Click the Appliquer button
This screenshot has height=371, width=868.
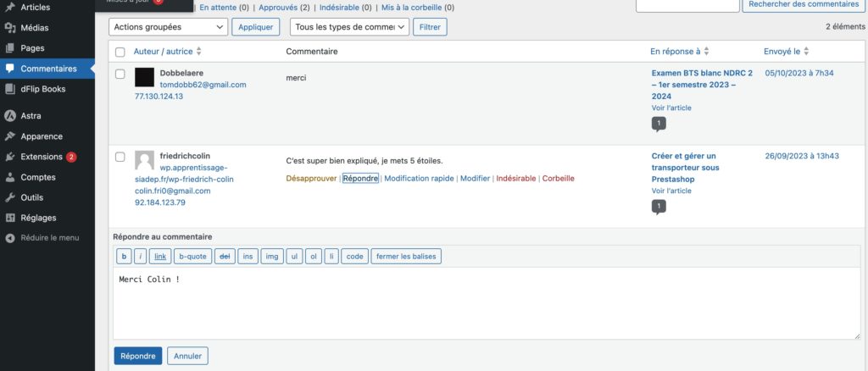[256, 26]
